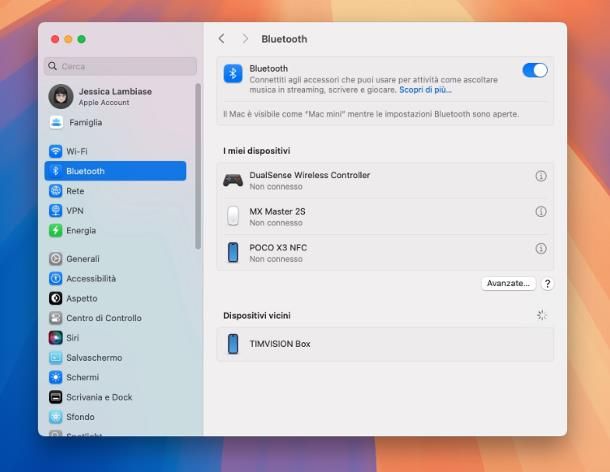Click the Wi-Fi label in sidebar

77,151
